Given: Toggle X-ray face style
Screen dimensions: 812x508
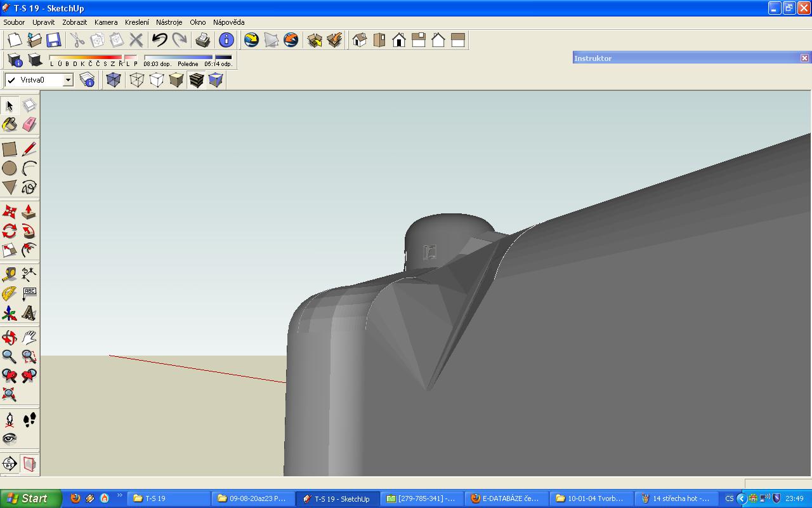Looking at the screenshot, I should point(113,80).
